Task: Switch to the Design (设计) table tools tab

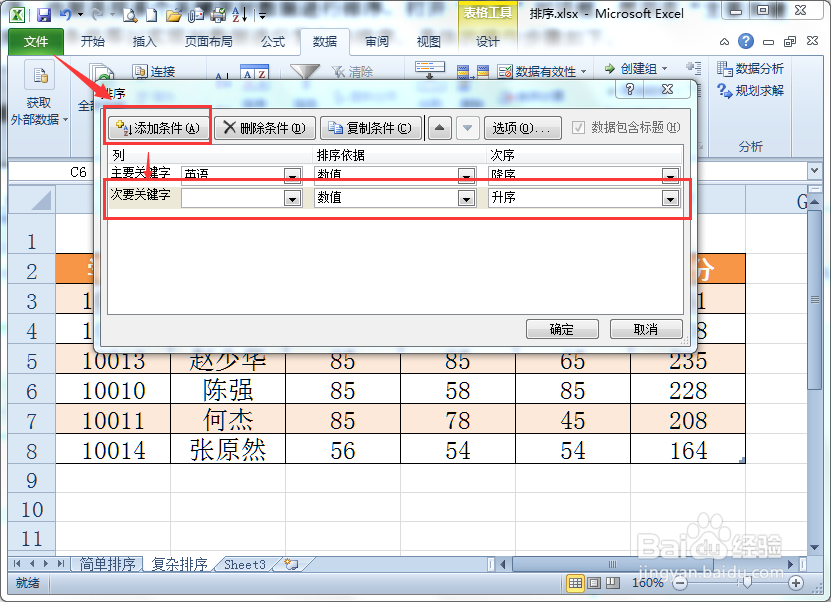Action: (x=488, y=41)
